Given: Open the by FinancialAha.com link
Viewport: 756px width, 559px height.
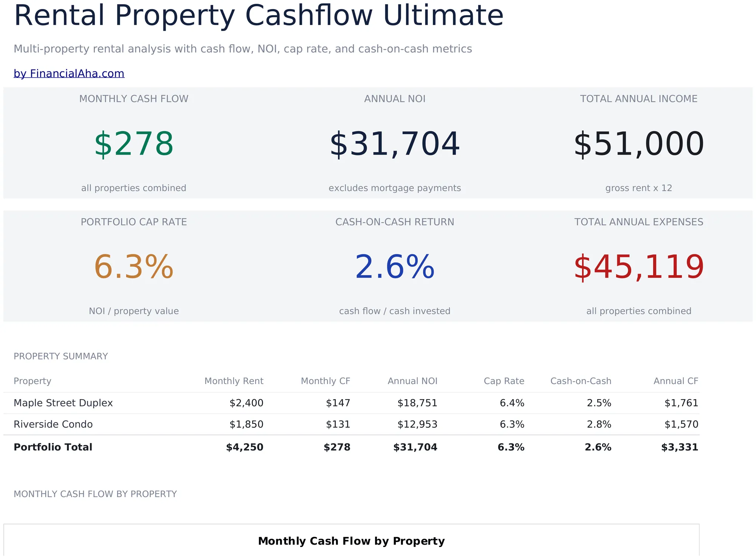Looking at the screenshot, I should point(69,73).
